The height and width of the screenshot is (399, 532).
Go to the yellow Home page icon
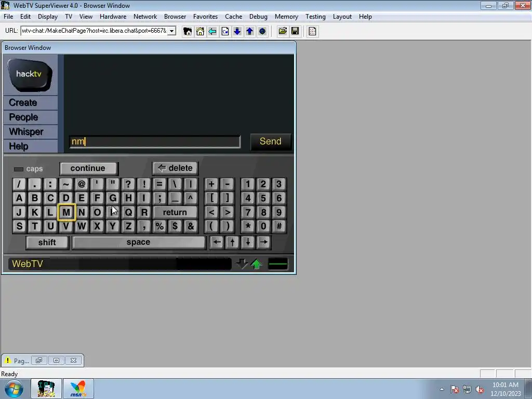(200, 31)
